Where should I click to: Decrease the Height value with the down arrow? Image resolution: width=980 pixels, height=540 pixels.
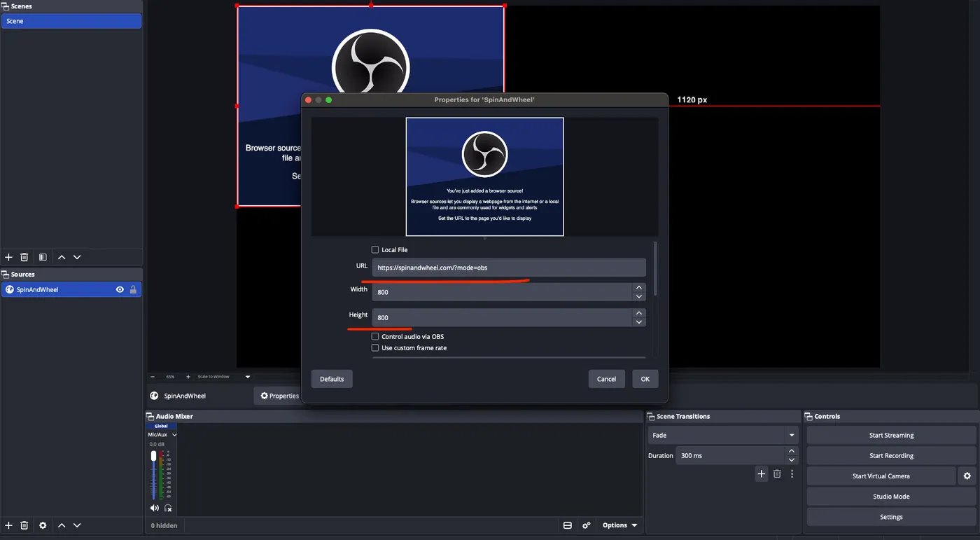[x=638, y=322]
